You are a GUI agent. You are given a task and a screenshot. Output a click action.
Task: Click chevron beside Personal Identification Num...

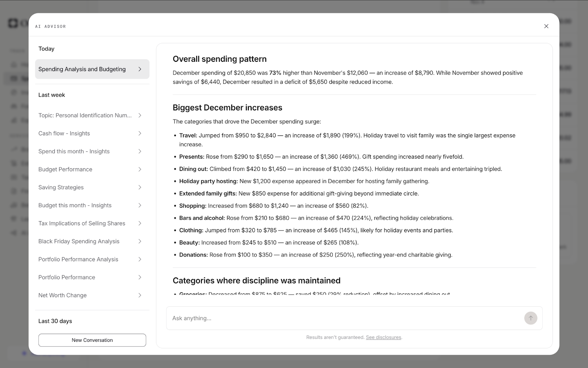tap(140, 115)
